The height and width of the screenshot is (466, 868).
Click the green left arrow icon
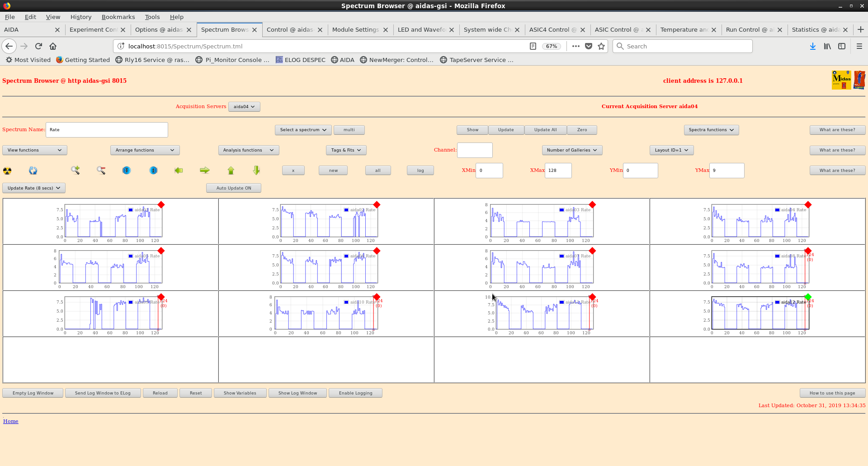pos(179,171)
